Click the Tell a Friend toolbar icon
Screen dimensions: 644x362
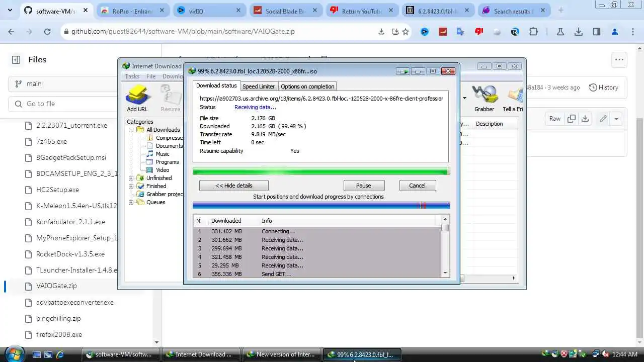point(514,98)
